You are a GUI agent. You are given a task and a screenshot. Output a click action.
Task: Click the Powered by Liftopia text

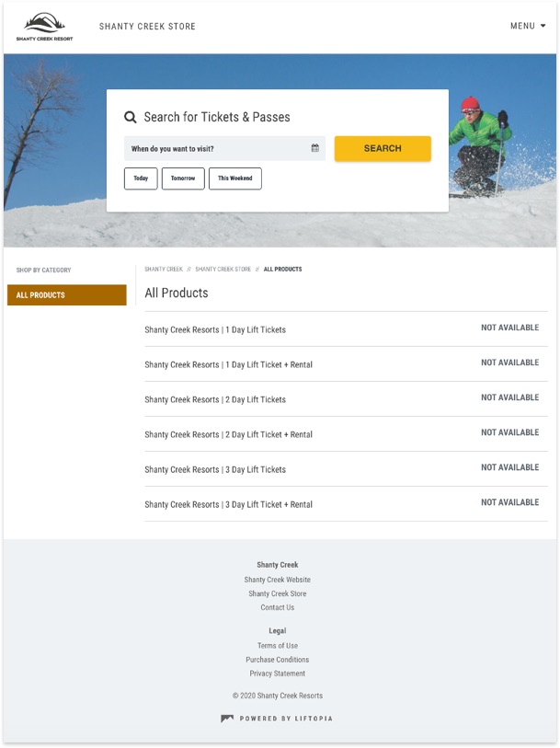286,719
